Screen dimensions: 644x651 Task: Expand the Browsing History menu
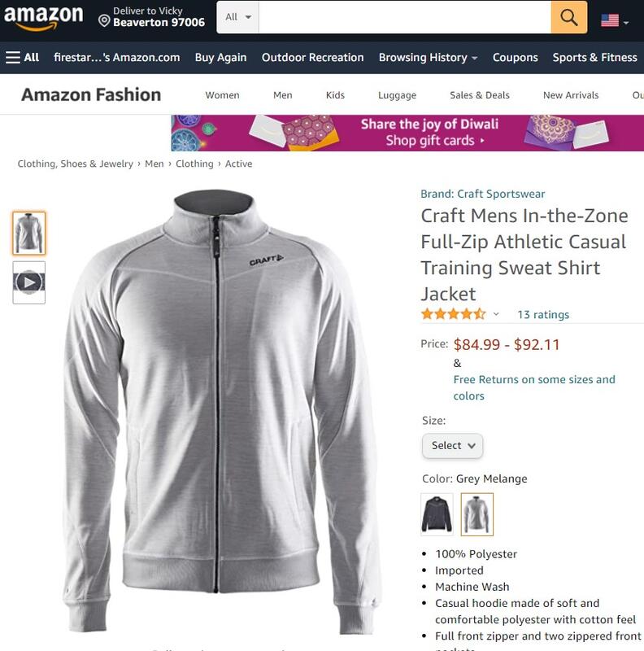pyautogui.click(x=428, y=57)
